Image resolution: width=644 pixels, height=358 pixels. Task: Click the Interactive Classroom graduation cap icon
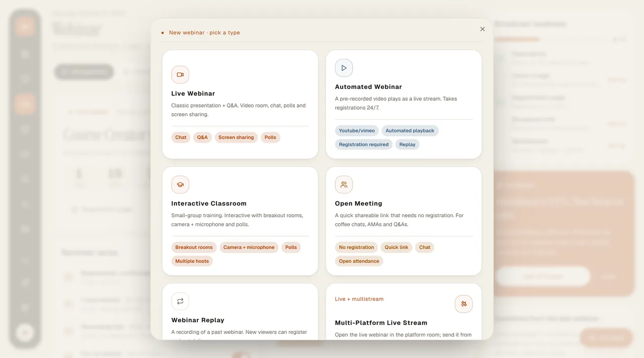pyautogui.click(x=180, y=185)
